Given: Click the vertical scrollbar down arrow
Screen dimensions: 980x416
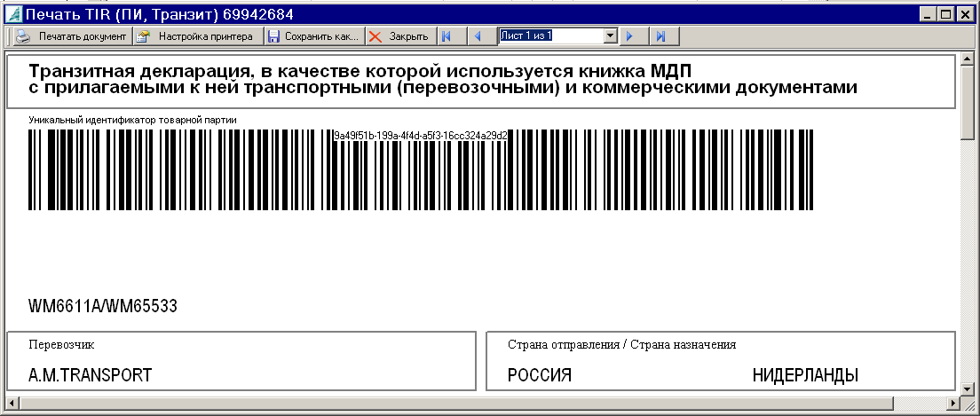Looking at the screenshot, I should coord(968,386).
